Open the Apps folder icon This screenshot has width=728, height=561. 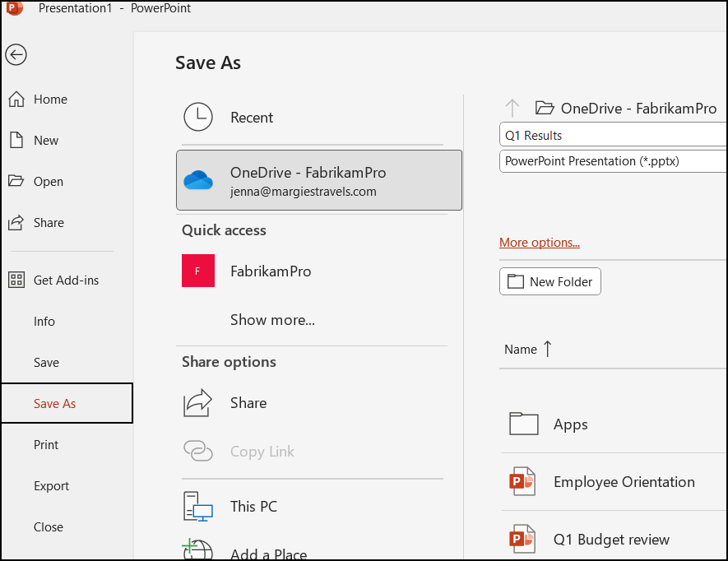point(523,424)
